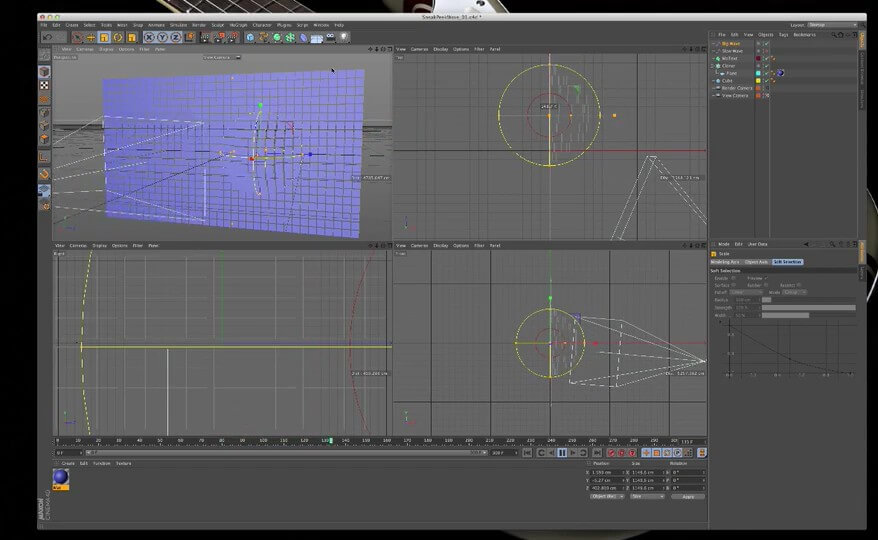The width and height of the screenshot is (878, 540).
Task: Click the red record keyframe button
Action: (x=610, y=453)
